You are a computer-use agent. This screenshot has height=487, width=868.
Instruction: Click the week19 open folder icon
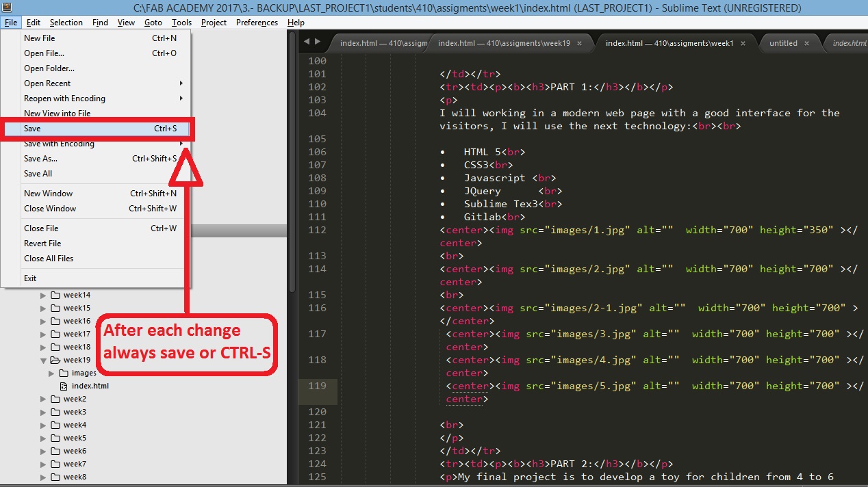55,360
